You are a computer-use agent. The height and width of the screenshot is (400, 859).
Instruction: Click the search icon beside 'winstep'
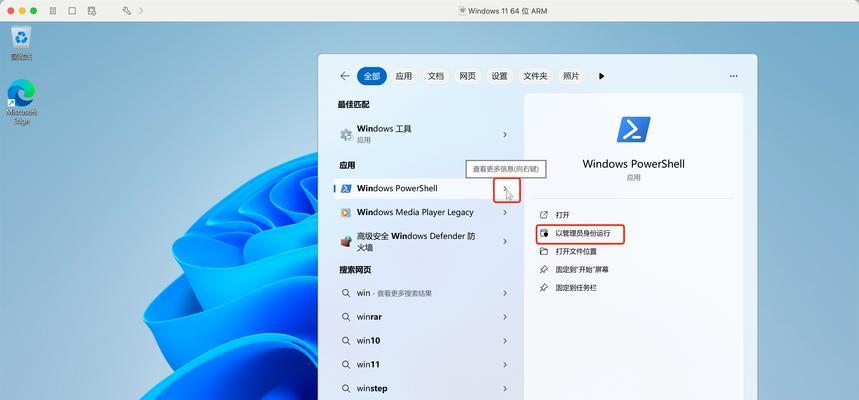click(x=346, y=388)
